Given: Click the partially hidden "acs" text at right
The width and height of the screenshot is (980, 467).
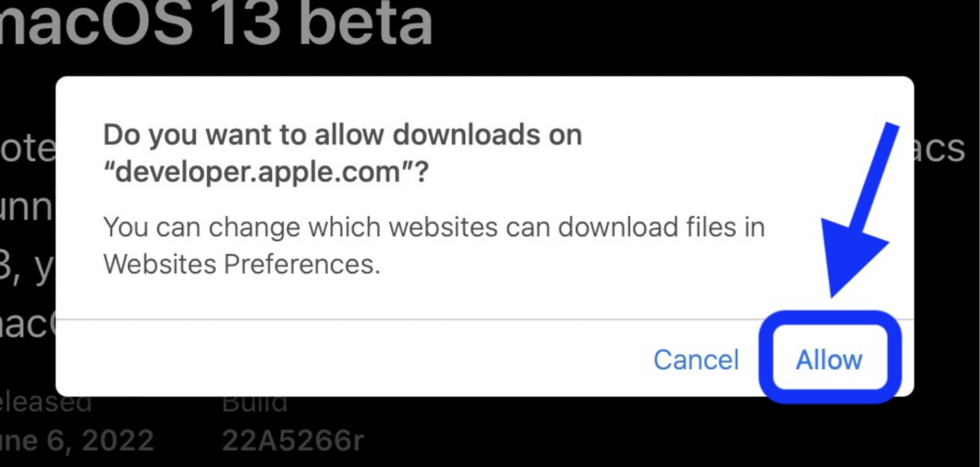Looking at the screenshot, I should 940,148.
